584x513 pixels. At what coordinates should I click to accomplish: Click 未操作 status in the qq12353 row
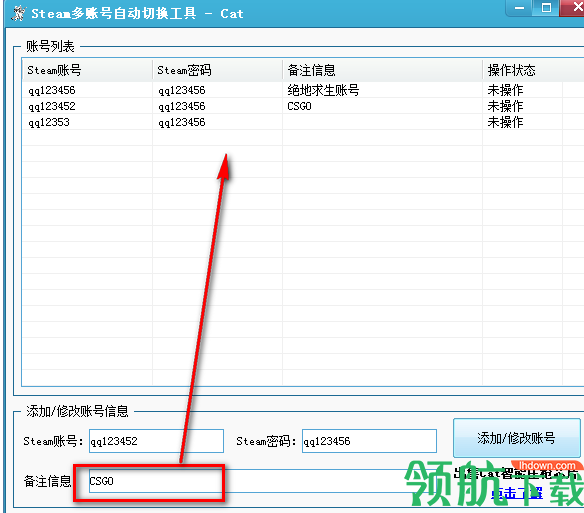pos(505,122)
